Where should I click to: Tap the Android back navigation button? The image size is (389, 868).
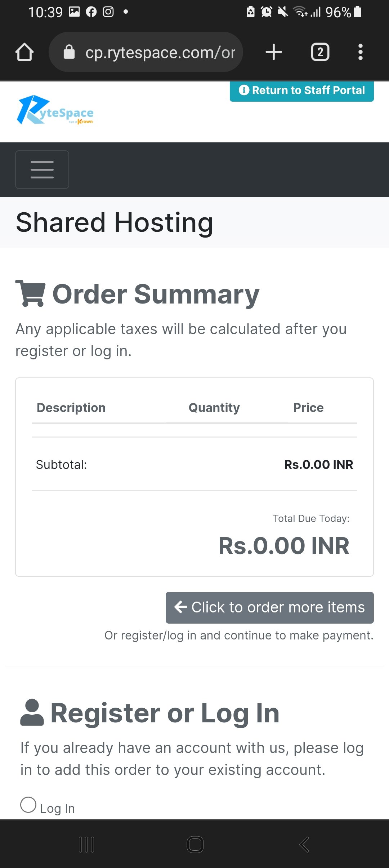304,845
